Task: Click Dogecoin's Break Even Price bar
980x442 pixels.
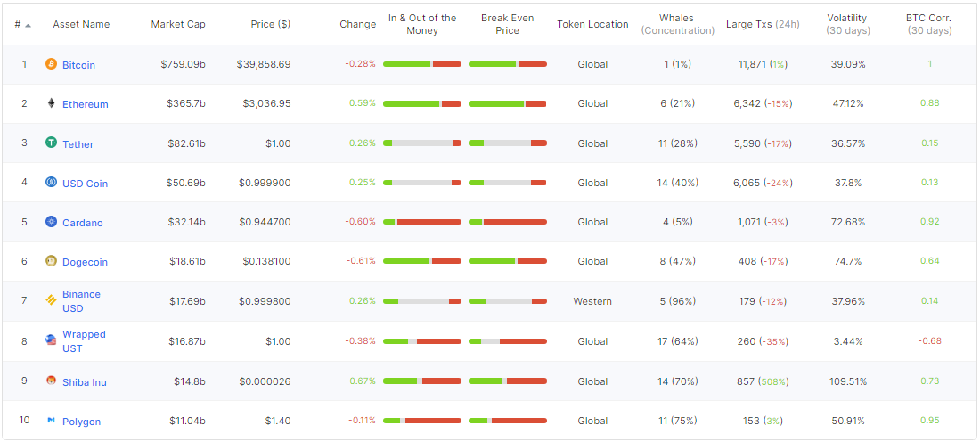Action: (x=508, y=261)
